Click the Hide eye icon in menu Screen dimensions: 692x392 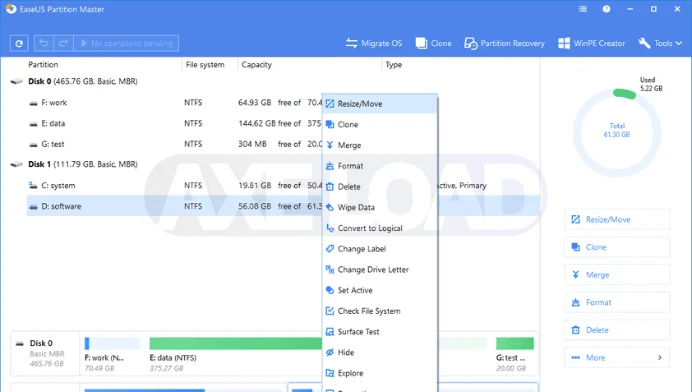click(x=330, y=352)
